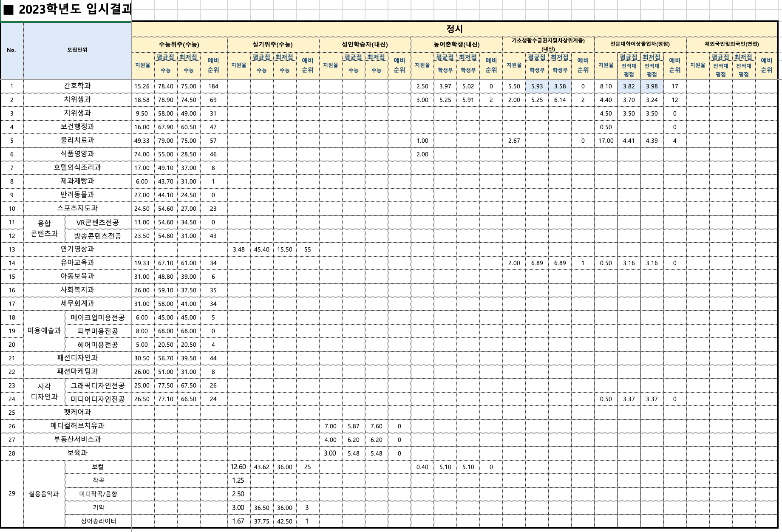
Task: Select the 싱어송라이터 major cell
Action: pyautogui.click(x=98, y=521)
